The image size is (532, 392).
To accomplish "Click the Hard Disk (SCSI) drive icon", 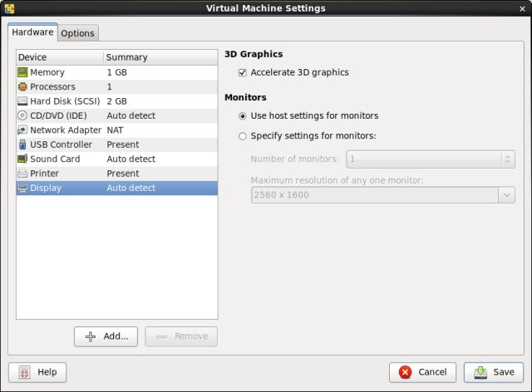I will point(22,101).
